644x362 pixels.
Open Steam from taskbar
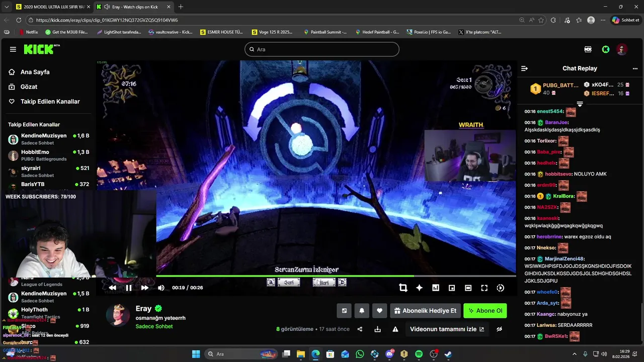(448, 354)
